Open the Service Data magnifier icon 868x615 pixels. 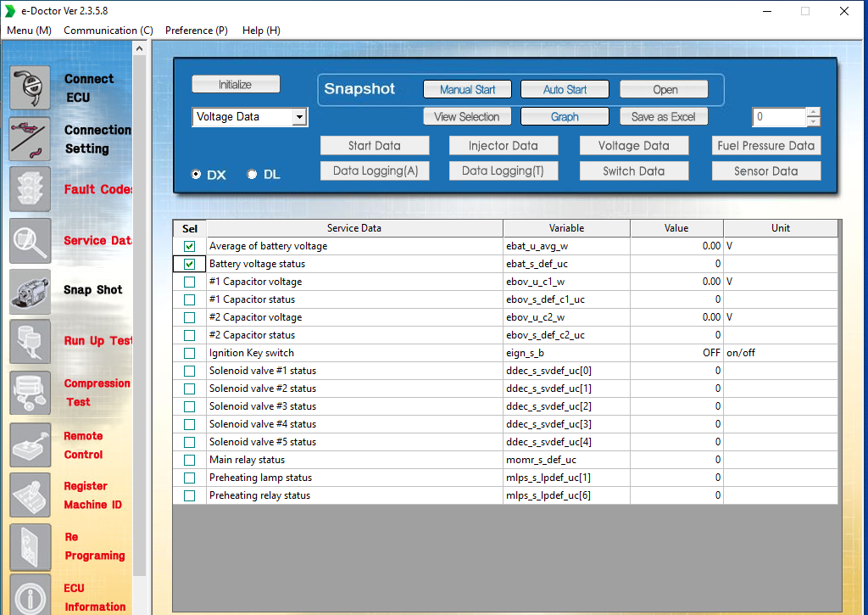30,240
